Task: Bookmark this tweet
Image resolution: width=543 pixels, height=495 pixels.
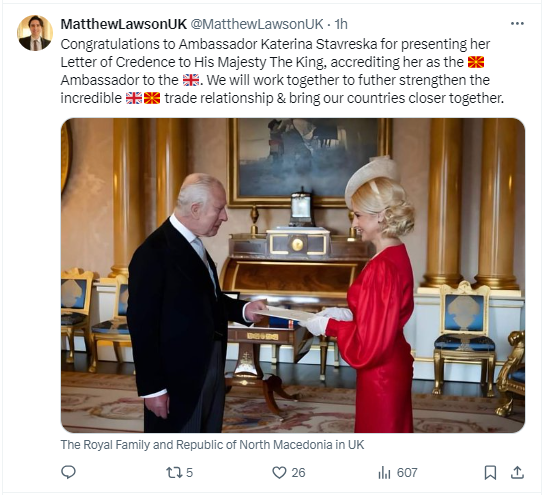Action: tap(490, 472)
